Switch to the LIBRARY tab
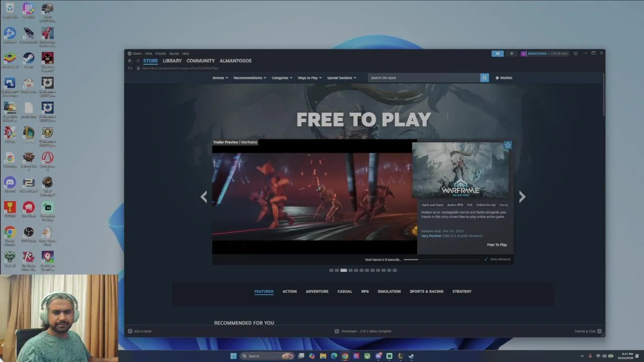Viewport: 644px width, 362px height. point(172,61)
